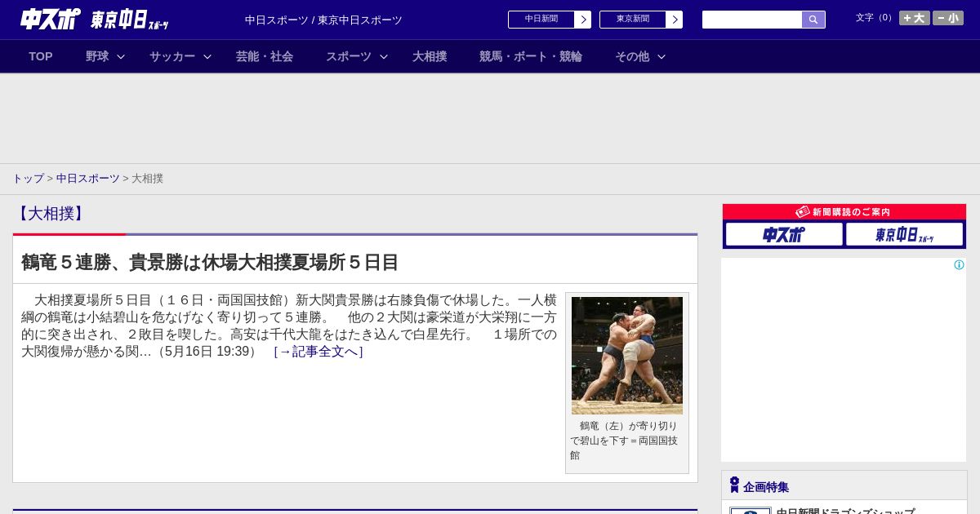Viewport: 980px width, 514px height.
Task: Click the 企画特集 ribbon icon
Action: click(734, 485)
